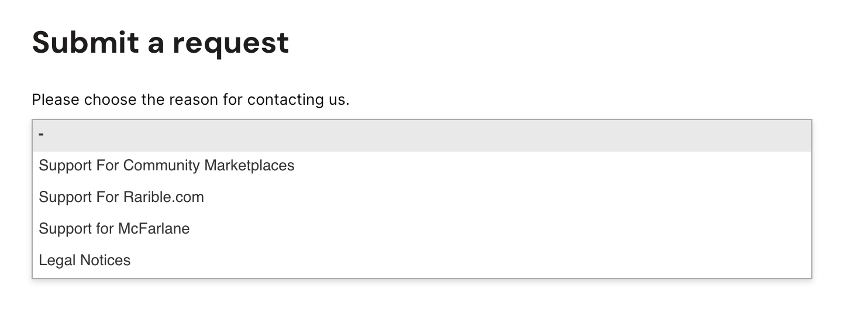Set contact reason to Legal Notices
The image size is (868, 322).
(x=85, y=260)
